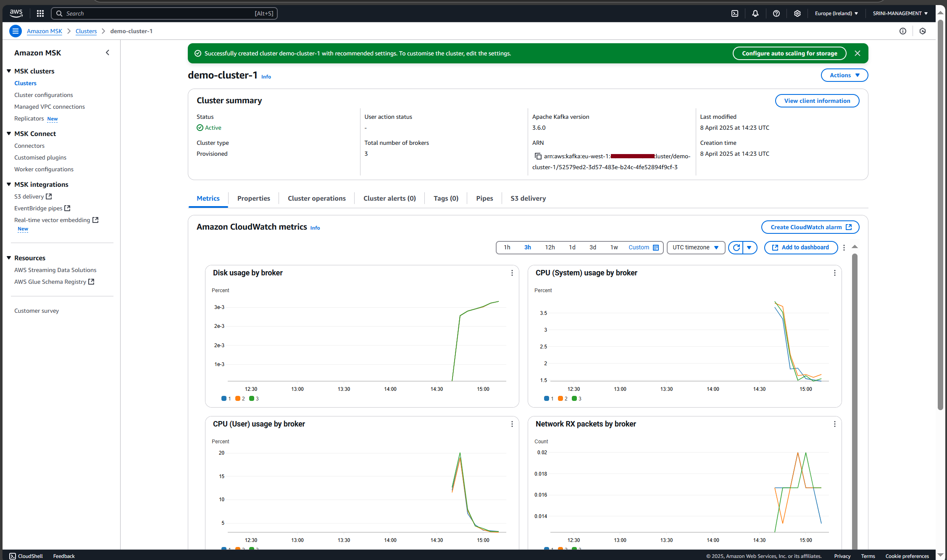Image resolution: width=947 pixels, height=560 pixels.
Task: Collapse the Amazon MSK side panel
Action: click(108, 52)
